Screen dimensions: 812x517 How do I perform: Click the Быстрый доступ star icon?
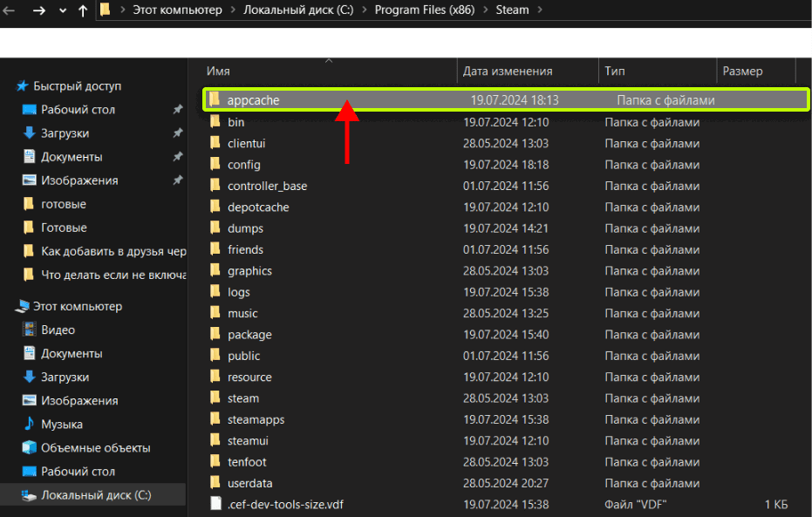pos(22,86)
